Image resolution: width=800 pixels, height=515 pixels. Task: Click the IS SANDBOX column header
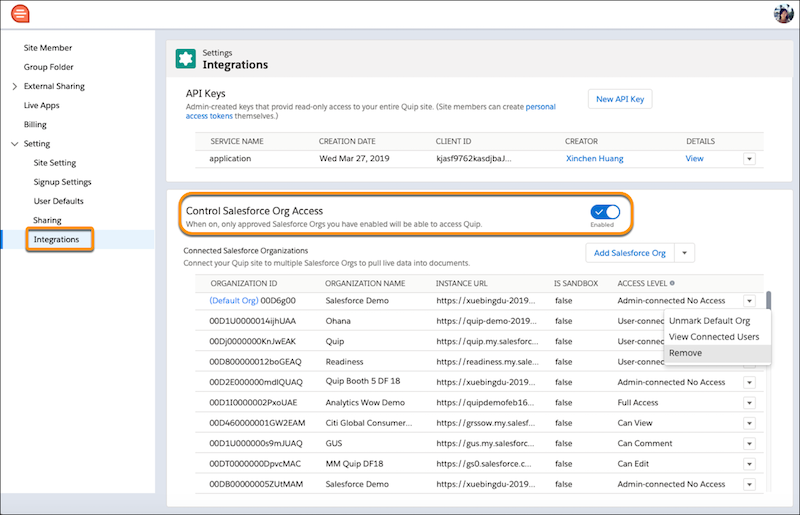576,283
